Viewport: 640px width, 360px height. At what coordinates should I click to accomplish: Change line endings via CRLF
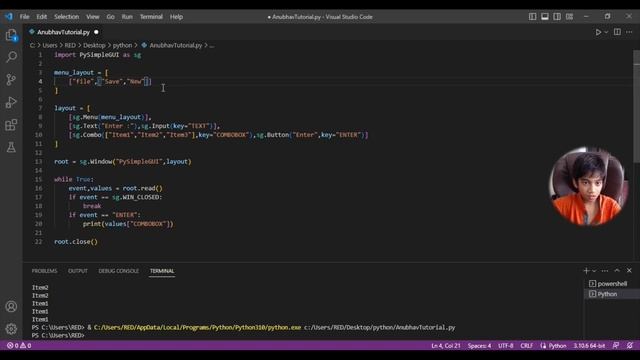pyautogui.click(x=527, y=345)
